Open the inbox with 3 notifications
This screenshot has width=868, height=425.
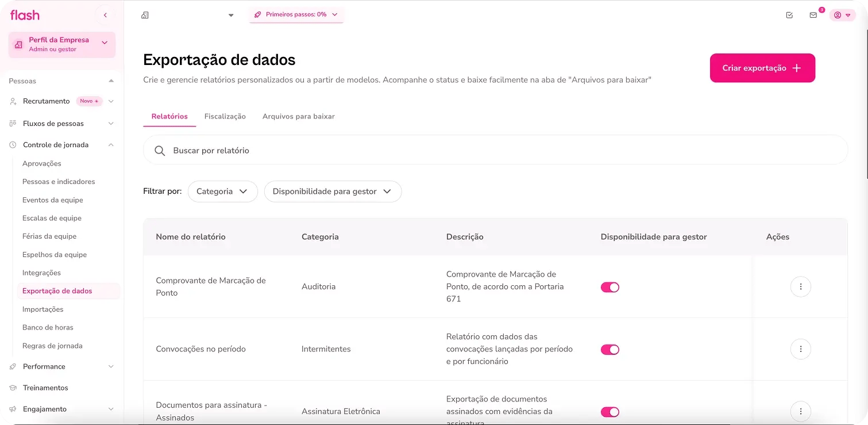click(813, 15)
